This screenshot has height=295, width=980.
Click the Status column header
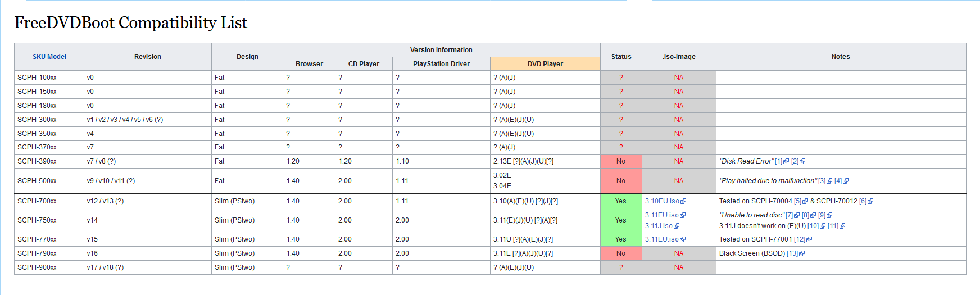[621, 57]
